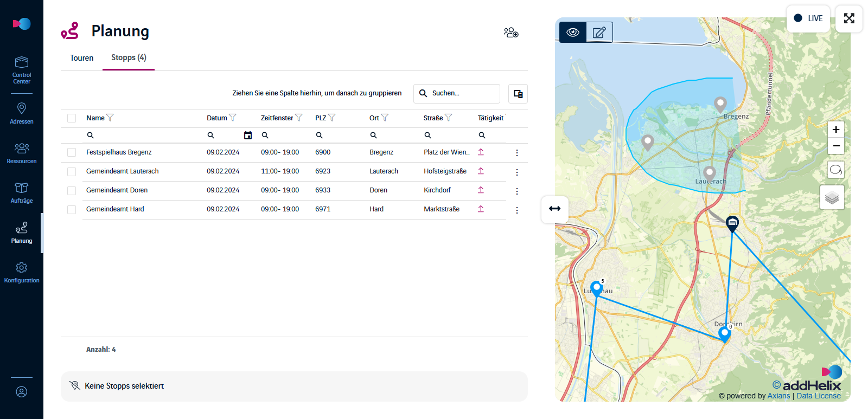Select the lasso selection tool on map

(836, 170)
